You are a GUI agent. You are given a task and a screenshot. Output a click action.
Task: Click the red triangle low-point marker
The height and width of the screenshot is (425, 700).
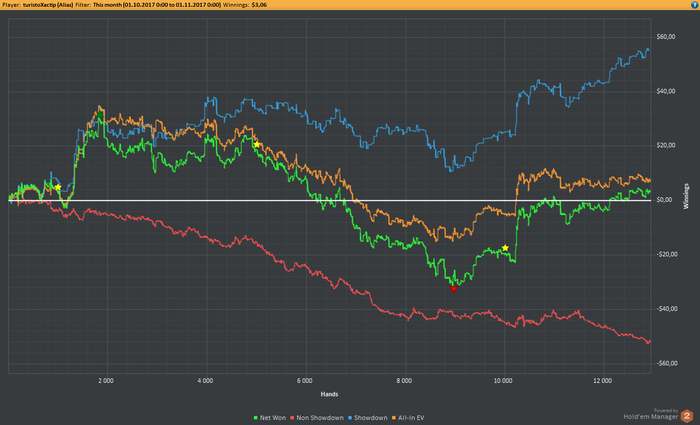[x=454, y=289]
